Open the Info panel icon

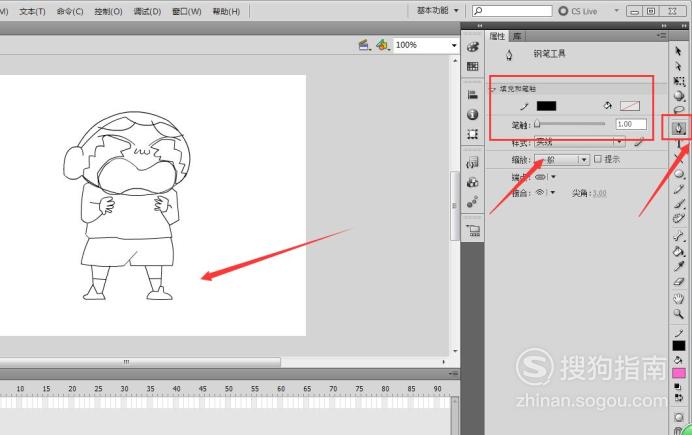click(473, 115)
